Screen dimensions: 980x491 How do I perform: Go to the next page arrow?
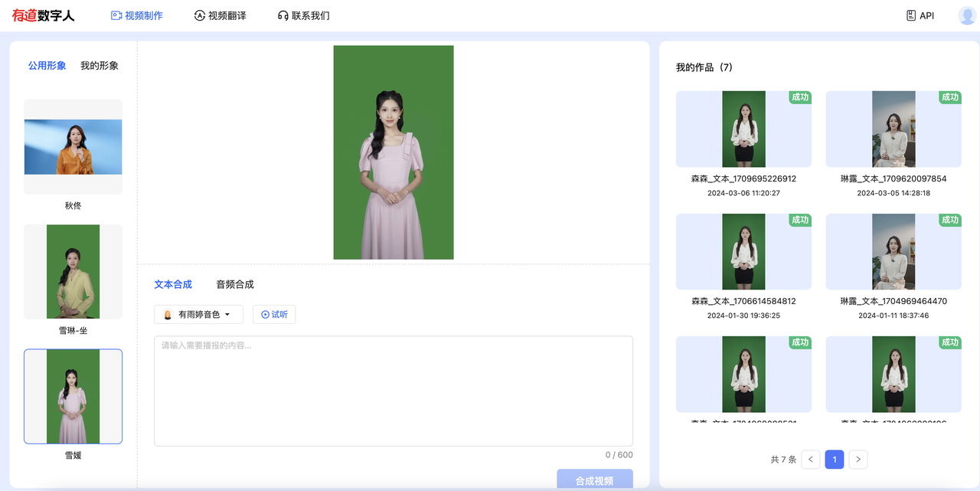[x=858, y=460]
